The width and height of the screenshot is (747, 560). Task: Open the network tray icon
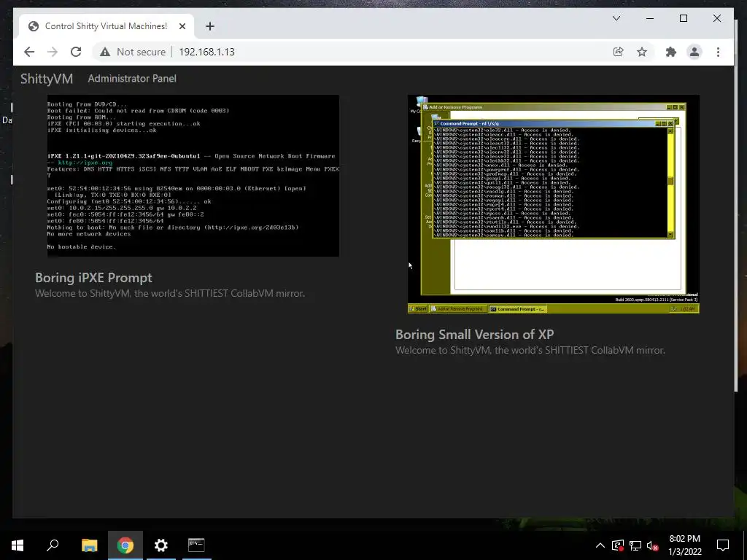[x=635, y=545]
